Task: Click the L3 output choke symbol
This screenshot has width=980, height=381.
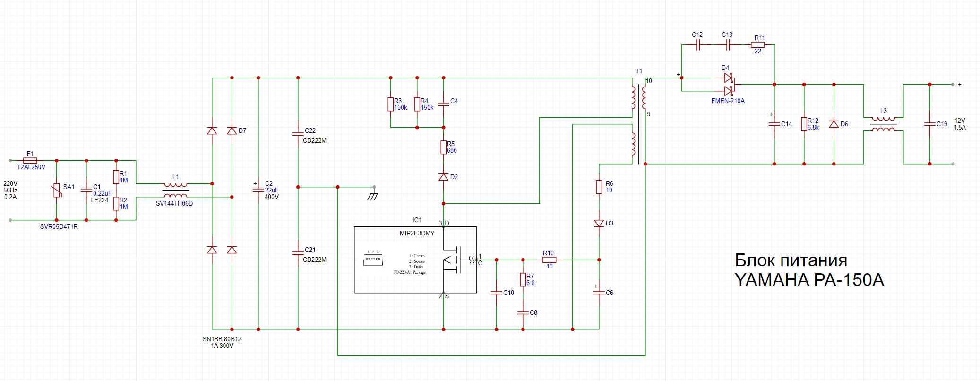Action: click(x=883, y=124)
